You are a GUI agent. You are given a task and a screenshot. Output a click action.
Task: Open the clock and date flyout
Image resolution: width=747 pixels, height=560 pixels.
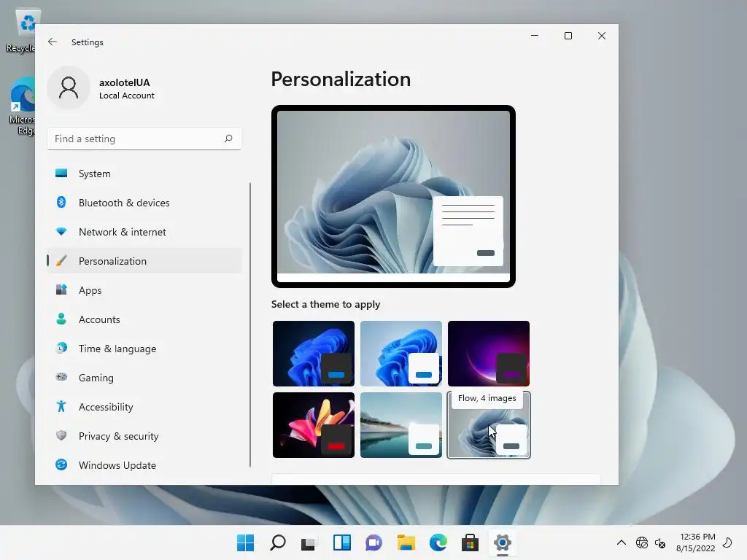(x=696, y=542)
